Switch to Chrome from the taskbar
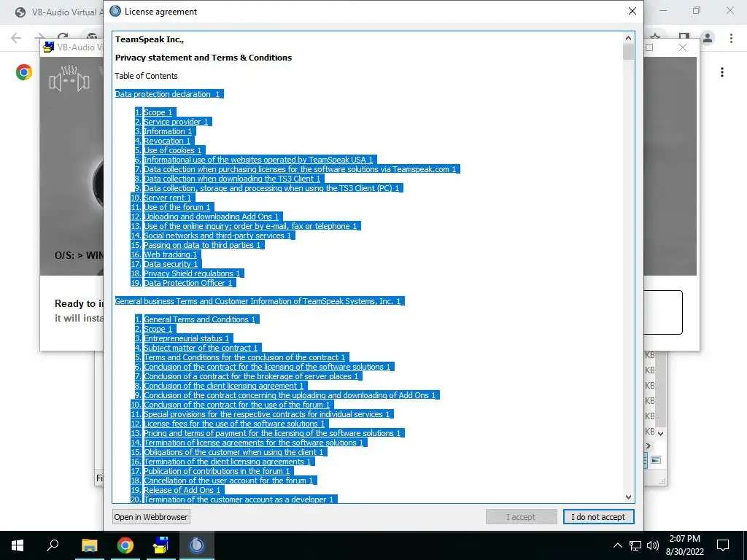Screen dimensions: 747x560 (x=125, y=545)
